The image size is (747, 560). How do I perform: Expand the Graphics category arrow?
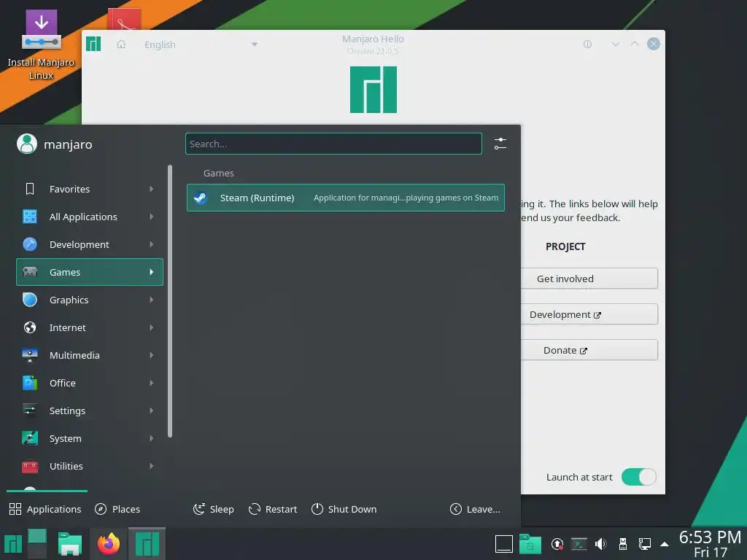coord(152,300)
